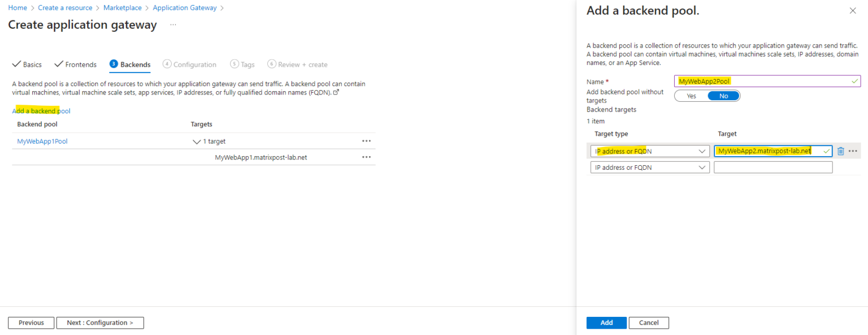
Task: Open the MyWebApp1Pool backend pool
Action: tap(42, 141)
